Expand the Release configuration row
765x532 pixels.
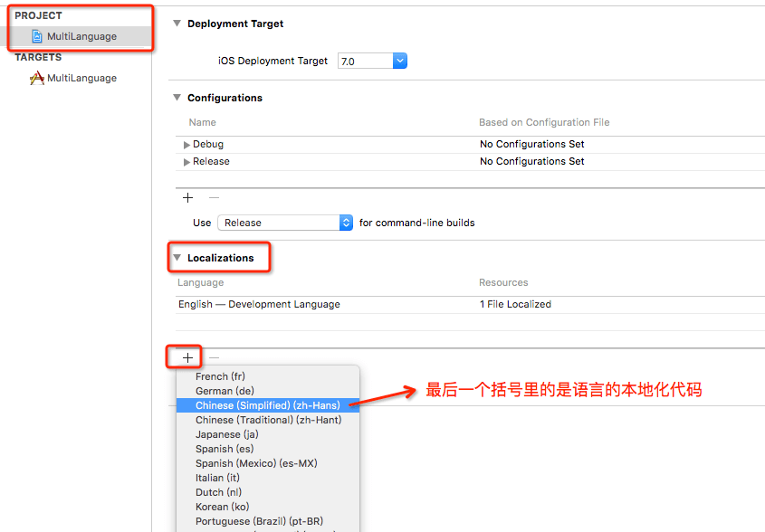click(x=186, y=162)
